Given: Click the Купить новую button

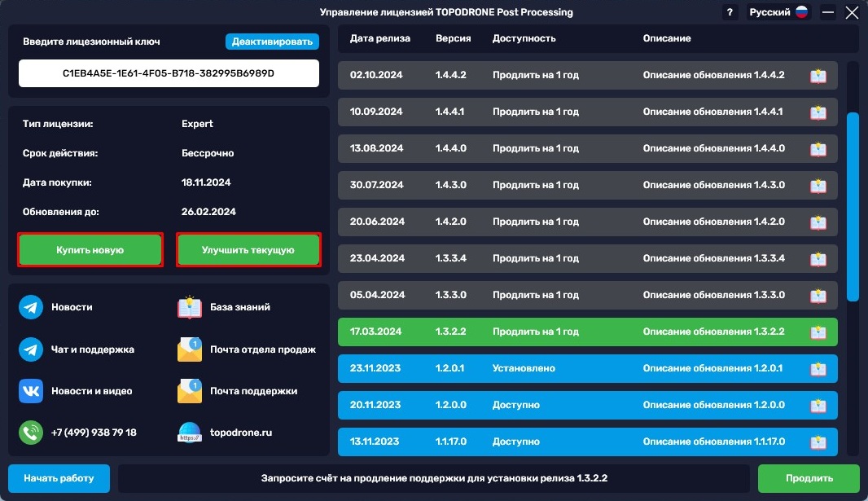Looking at the screenshot, I should point(90,249).
